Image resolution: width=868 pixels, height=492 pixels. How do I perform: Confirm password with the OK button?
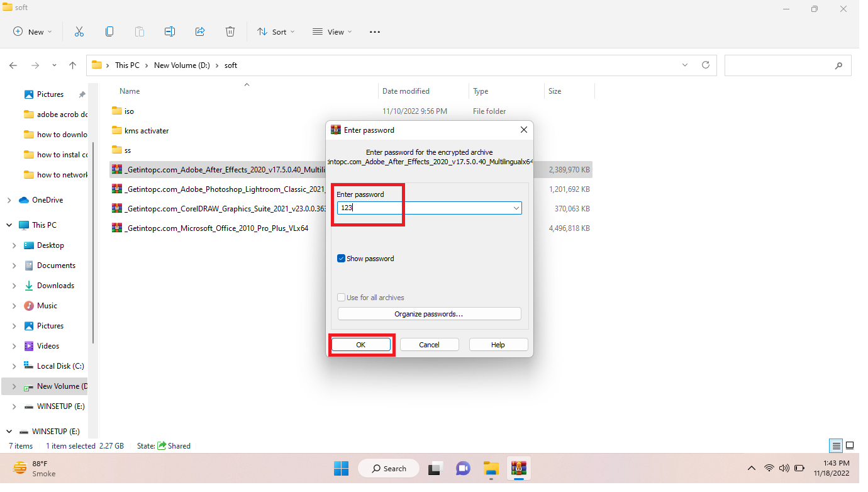[x=361, y=345]
